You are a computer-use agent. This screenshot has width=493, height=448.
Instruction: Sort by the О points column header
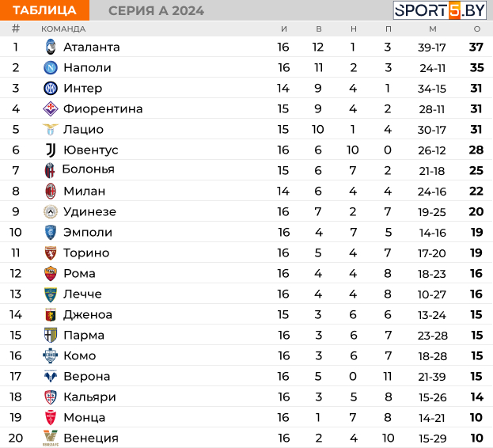[x=477, y=29]
